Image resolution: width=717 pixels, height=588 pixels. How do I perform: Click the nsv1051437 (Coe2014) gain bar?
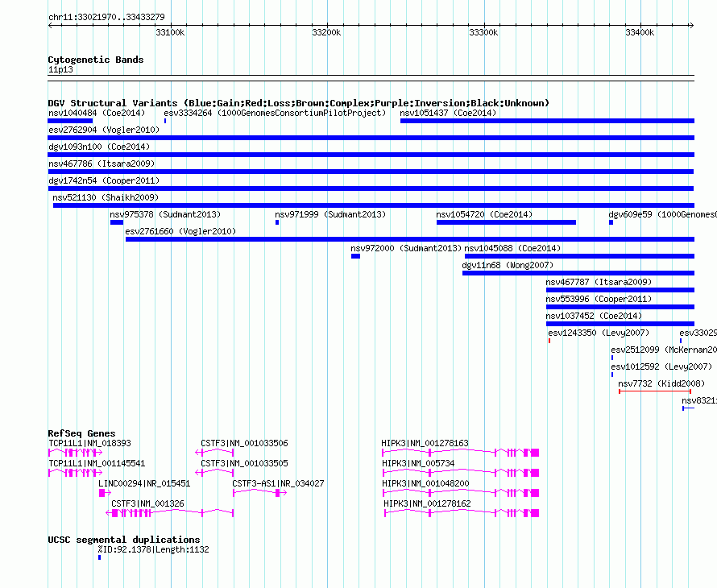click(547, 121)
